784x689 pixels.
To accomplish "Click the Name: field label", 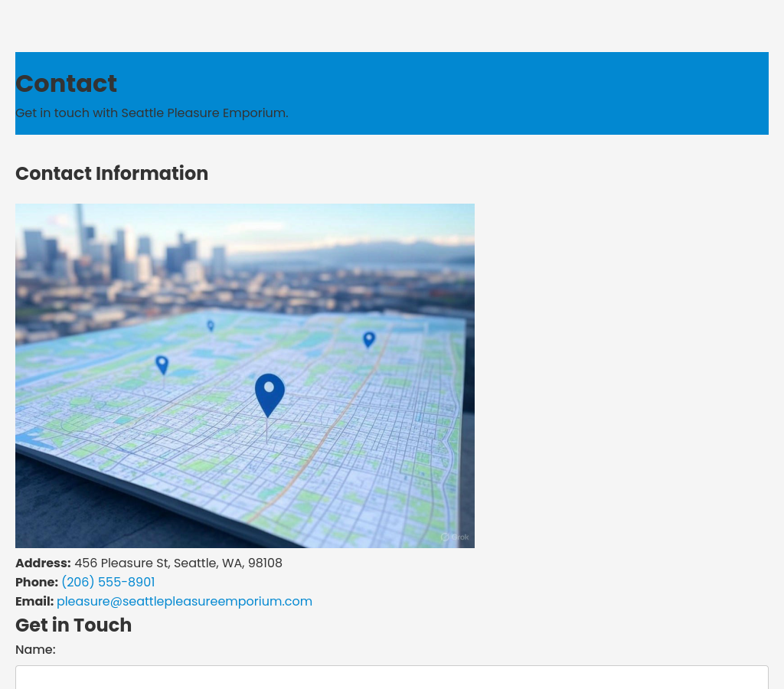I will [35, 649].
